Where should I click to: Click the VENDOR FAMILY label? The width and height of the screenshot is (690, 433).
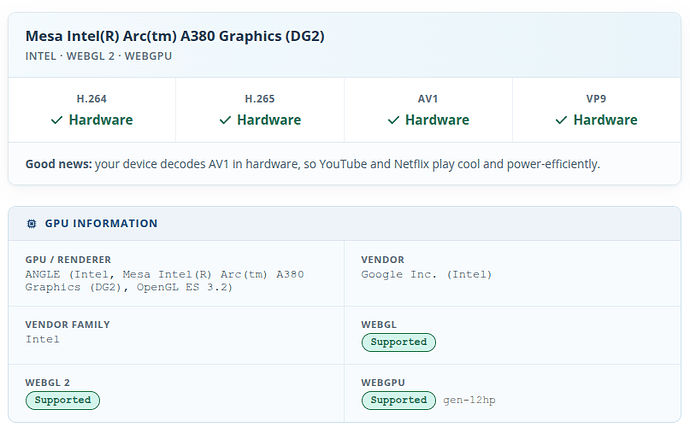click(67, 325)
